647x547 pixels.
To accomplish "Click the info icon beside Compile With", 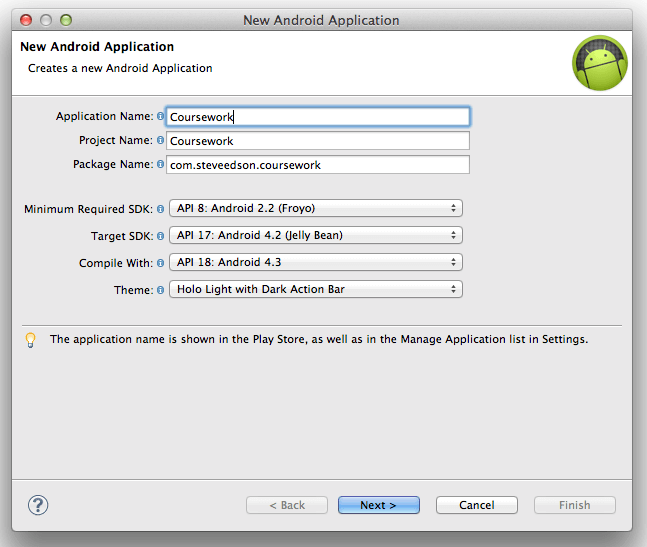I will pos(161,263).
